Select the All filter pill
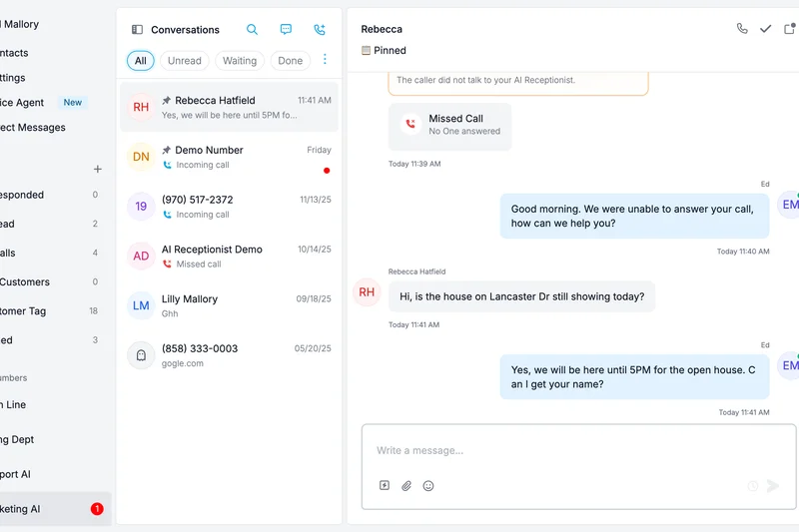 pos(140,61)
